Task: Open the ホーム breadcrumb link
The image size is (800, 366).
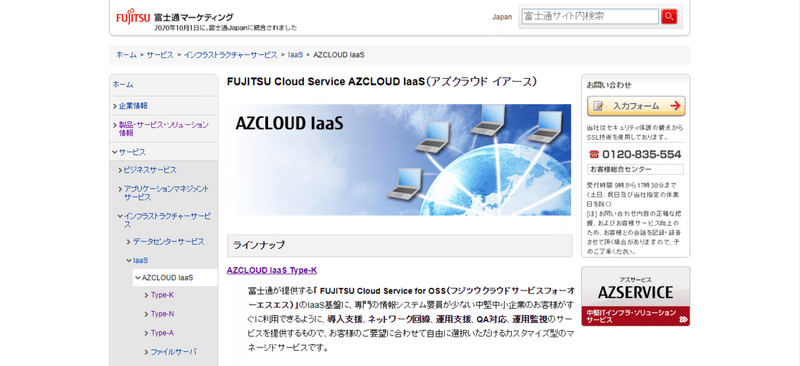Action: pyautogui.click(x=126, y=55)
